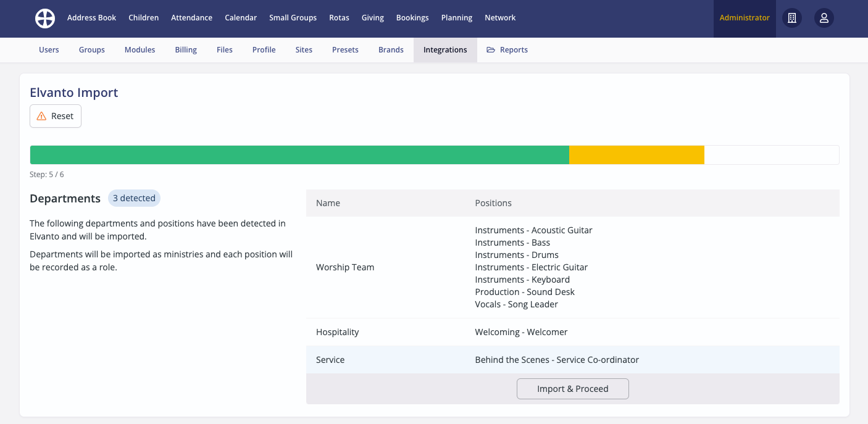Click Instruments - Electric Guitar position

pos(531,267)
